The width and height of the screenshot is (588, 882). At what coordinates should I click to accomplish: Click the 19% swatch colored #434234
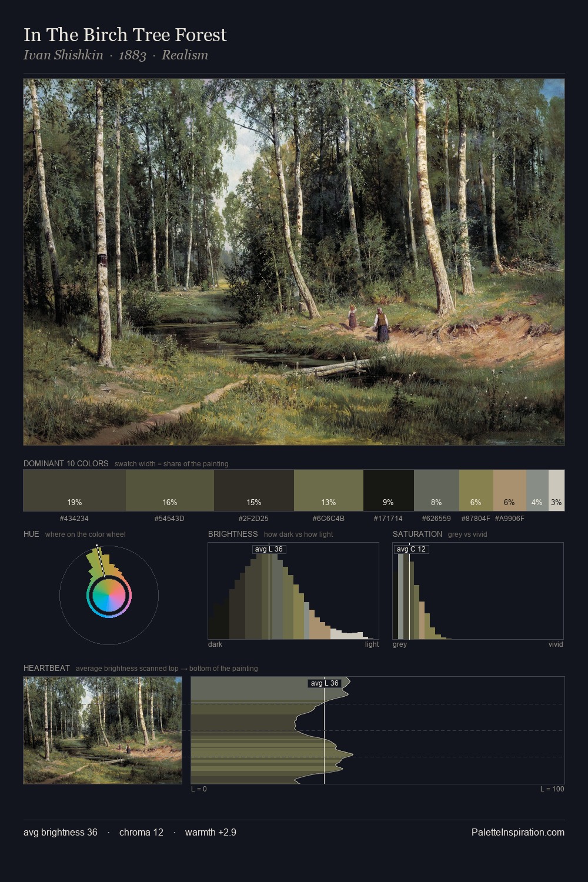(x=75, y=490)
